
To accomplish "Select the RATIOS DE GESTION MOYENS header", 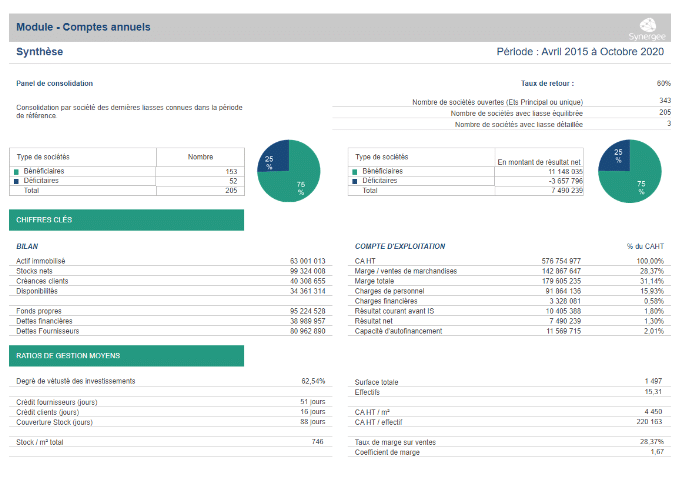I will point(126,356).
